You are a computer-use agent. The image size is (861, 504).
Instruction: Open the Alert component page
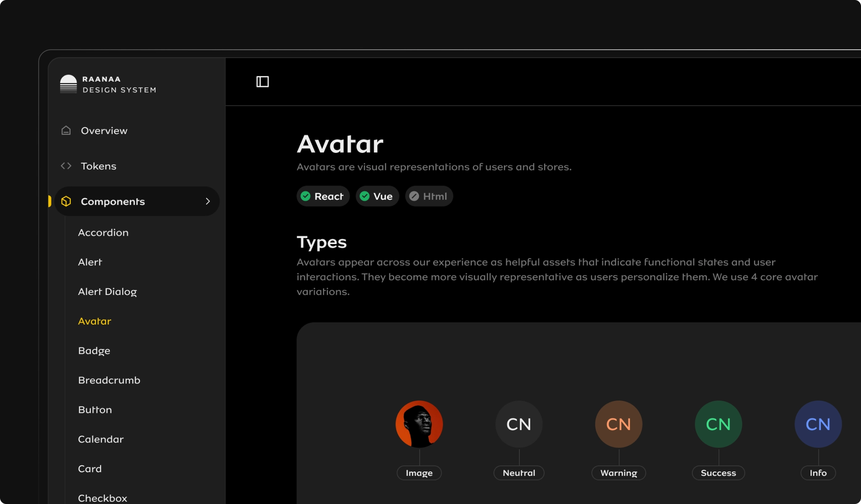click(90, 262)
